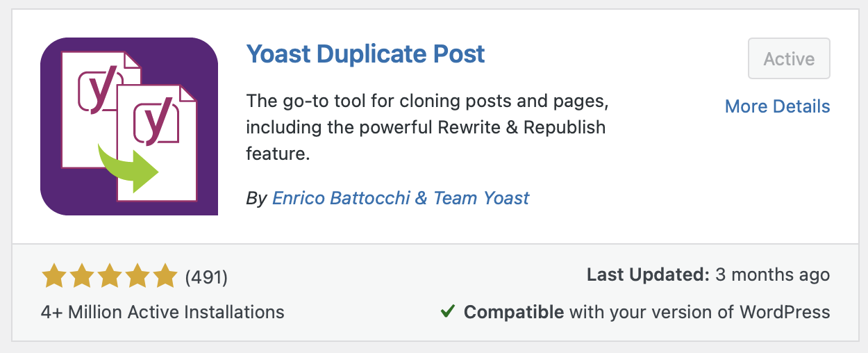Click the fifth gold rating star
The image size is (868, 353).
(165, 277)
